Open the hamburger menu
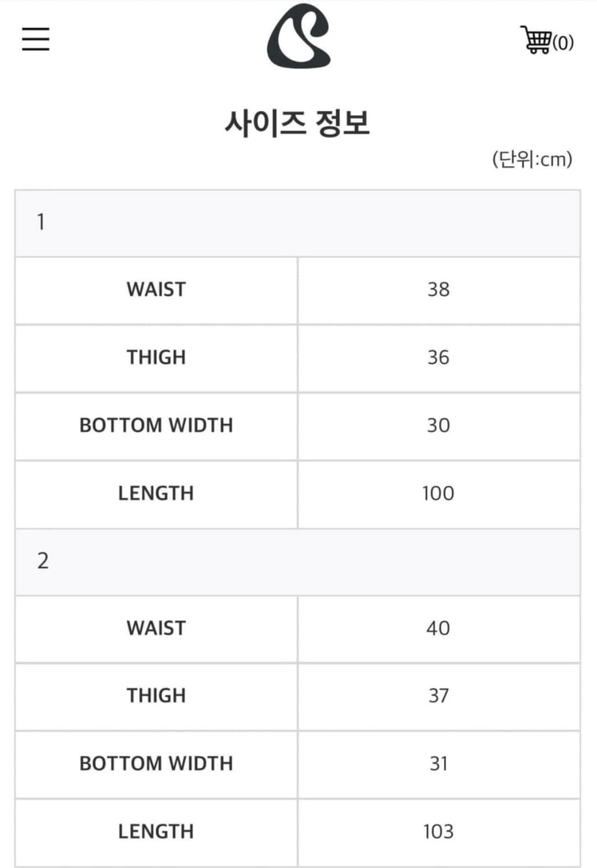 36,39
